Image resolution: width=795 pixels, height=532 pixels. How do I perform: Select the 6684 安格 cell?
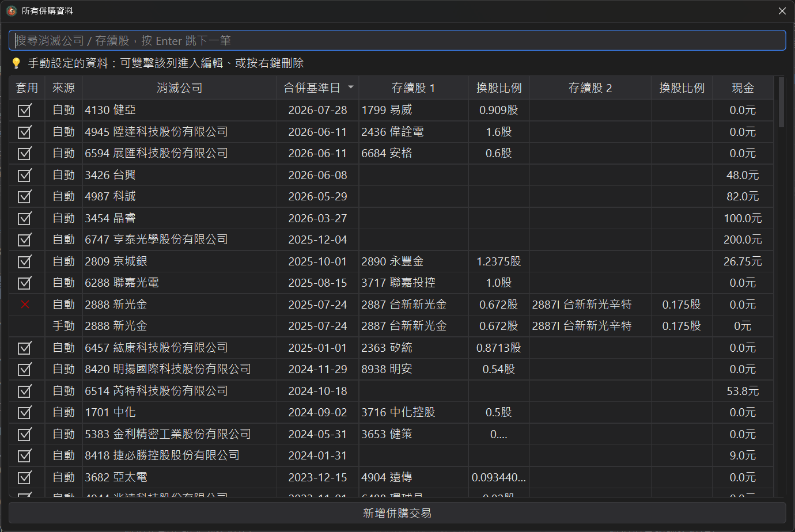[414, 153]
